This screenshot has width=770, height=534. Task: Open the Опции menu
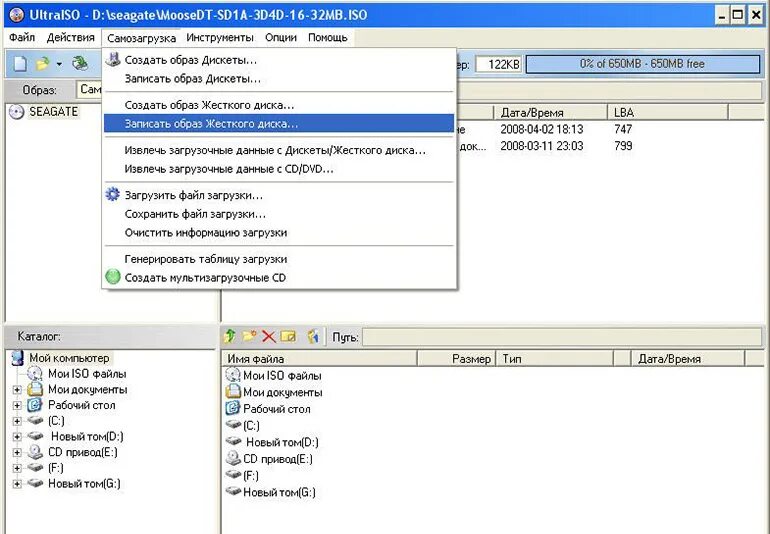[281, 37]
